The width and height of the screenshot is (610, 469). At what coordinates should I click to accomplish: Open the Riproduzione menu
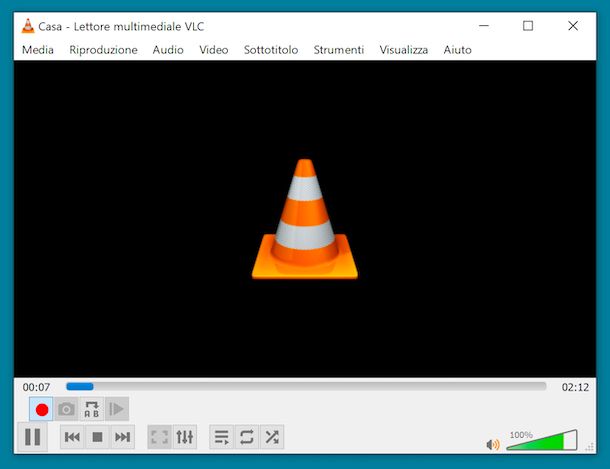pos(103,50)
